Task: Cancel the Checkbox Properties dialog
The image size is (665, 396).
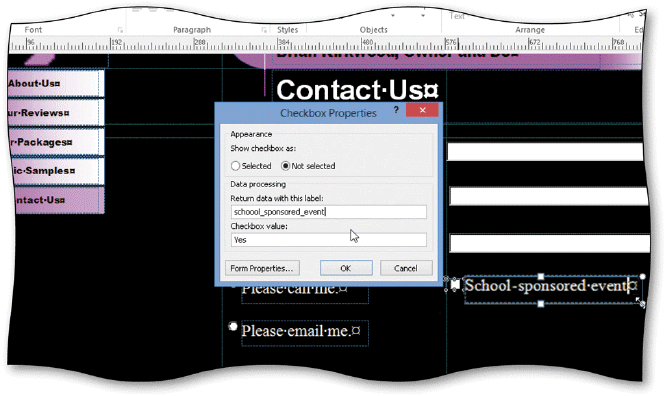Action: pyautogui.click(x=406, y=268)
